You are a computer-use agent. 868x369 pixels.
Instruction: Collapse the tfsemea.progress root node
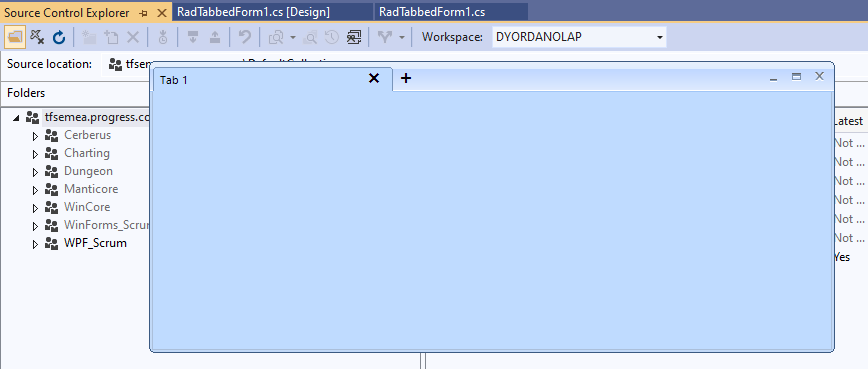(16, 117)
